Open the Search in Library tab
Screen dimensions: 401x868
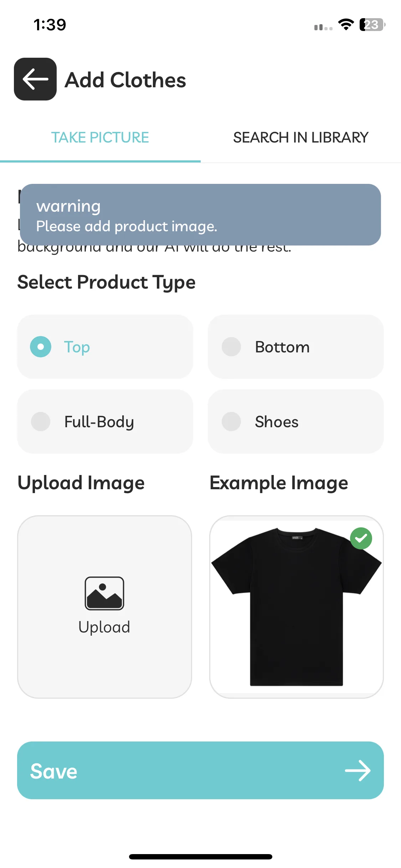[301, 138]
